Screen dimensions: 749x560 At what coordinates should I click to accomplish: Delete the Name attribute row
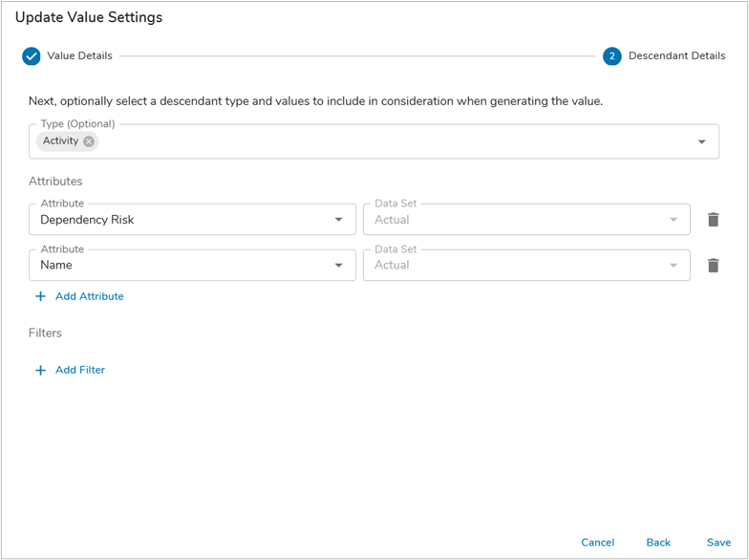pyautogui.click(x=713, y=266)
